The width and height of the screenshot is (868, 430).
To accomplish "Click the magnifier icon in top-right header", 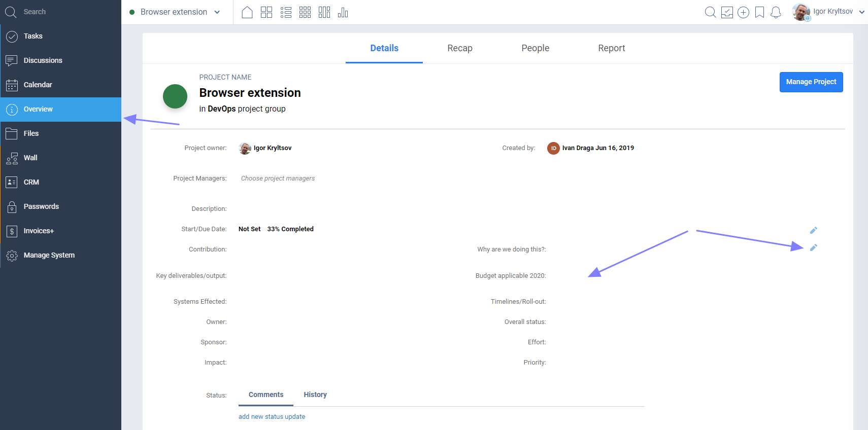I will coord(711,12).
